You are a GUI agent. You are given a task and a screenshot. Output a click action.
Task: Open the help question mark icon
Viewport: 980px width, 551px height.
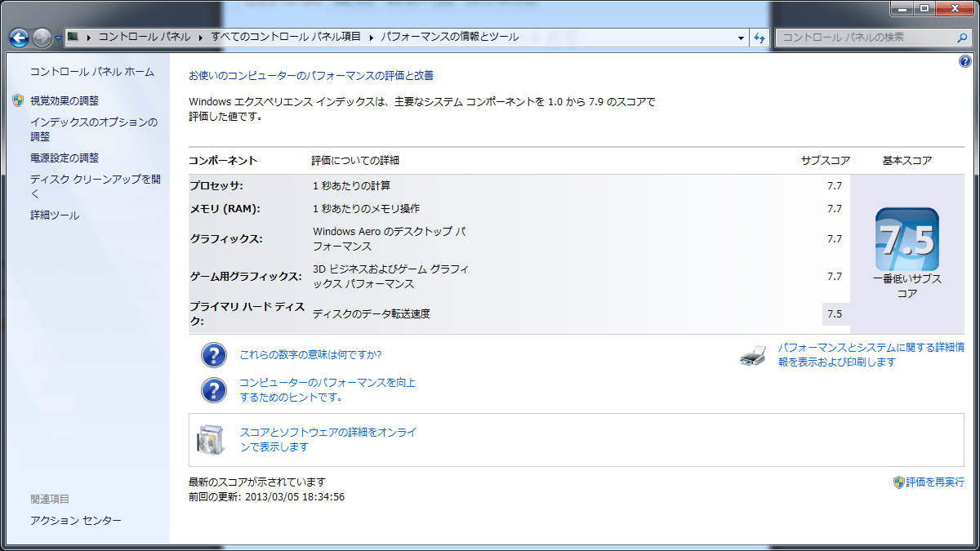point(965,63)
